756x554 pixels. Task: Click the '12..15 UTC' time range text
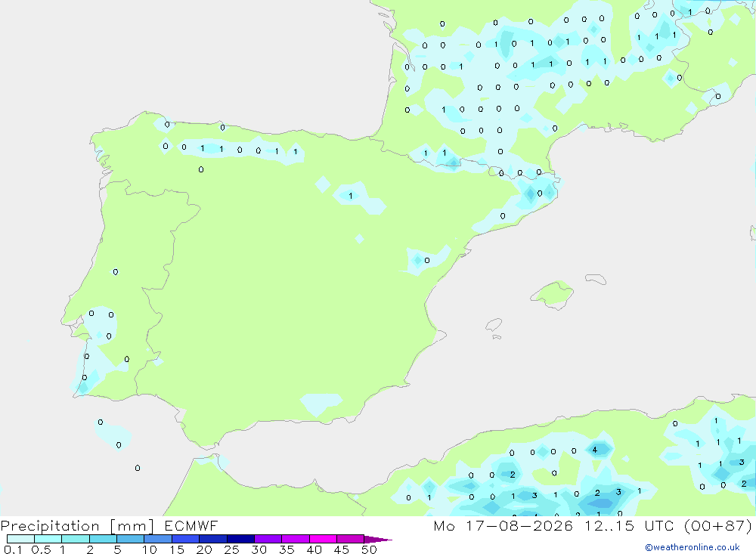pyautogui.click(x=629, y=525)
